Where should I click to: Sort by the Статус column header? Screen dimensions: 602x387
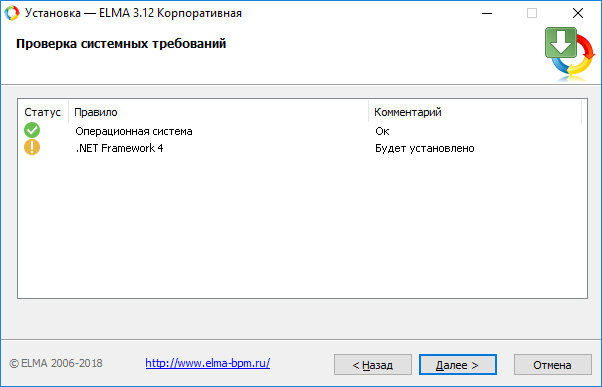pyautogui.click(x=43, y=112)
